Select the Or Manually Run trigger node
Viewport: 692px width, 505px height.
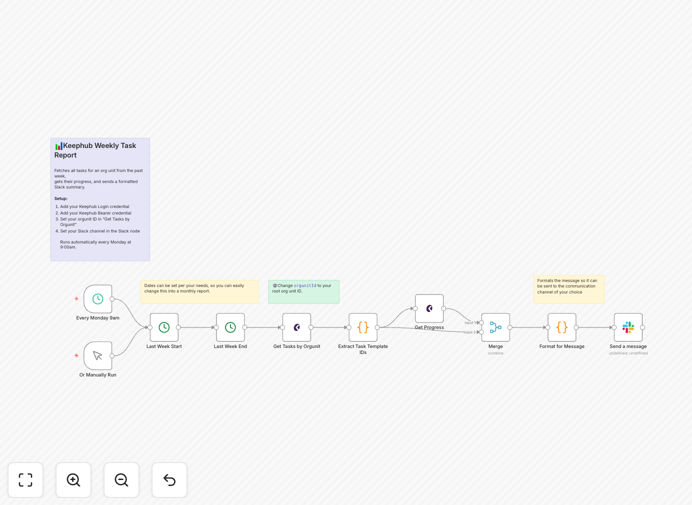pyautogui.click(x=98, y=356)
